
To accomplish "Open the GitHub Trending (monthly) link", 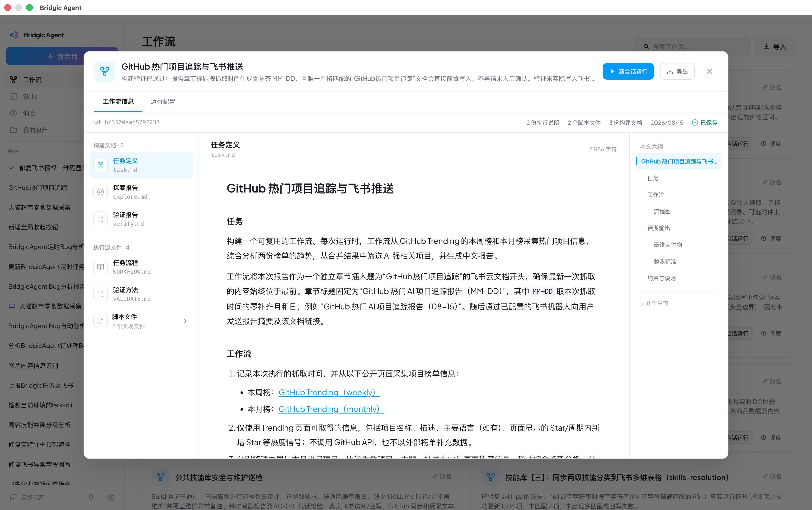I will [331, 409].
